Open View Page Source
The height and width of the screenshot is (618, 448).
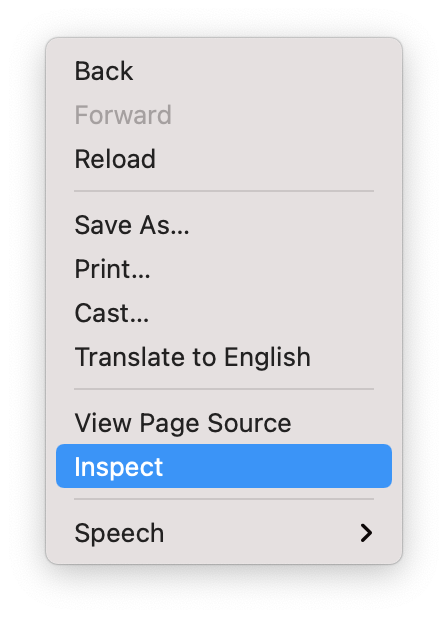(224, 423)
